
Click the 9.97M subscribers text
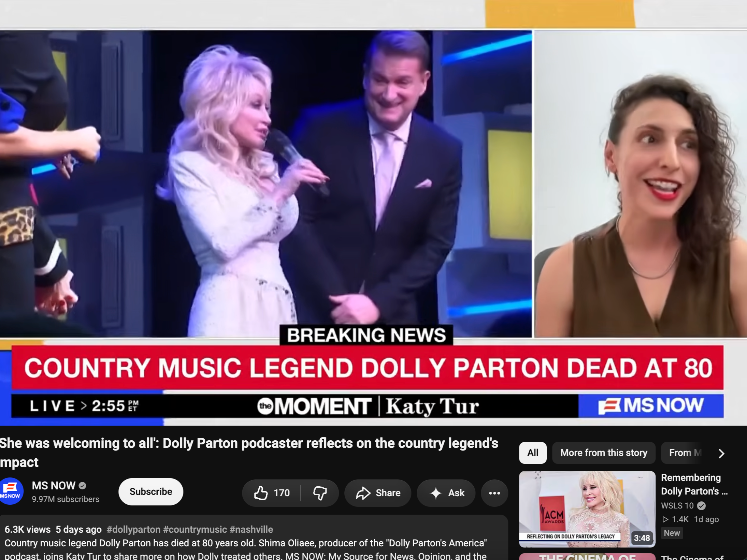click(66, 499)
